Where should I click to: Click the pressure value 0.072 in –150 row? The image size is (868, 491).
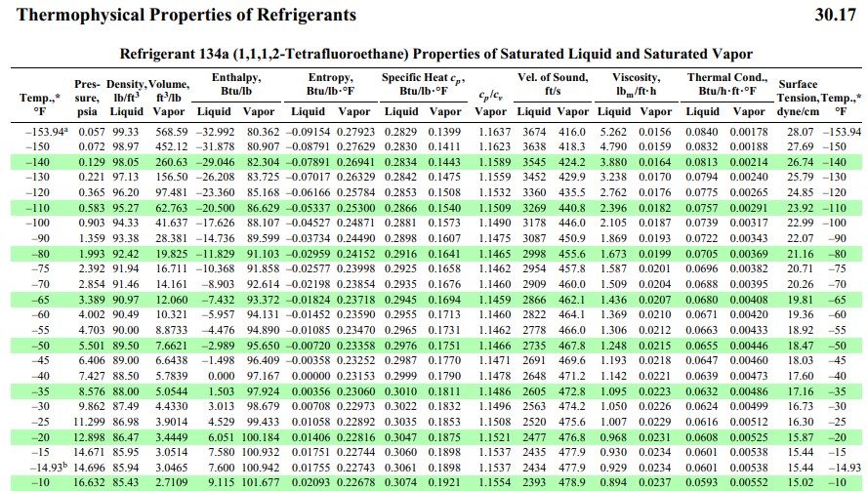coord(91,146)
